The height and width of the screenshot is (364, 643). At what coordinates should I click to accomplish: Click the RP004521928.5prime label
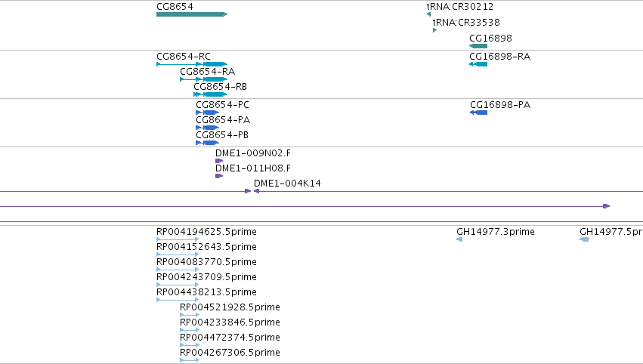click(230, 307)
